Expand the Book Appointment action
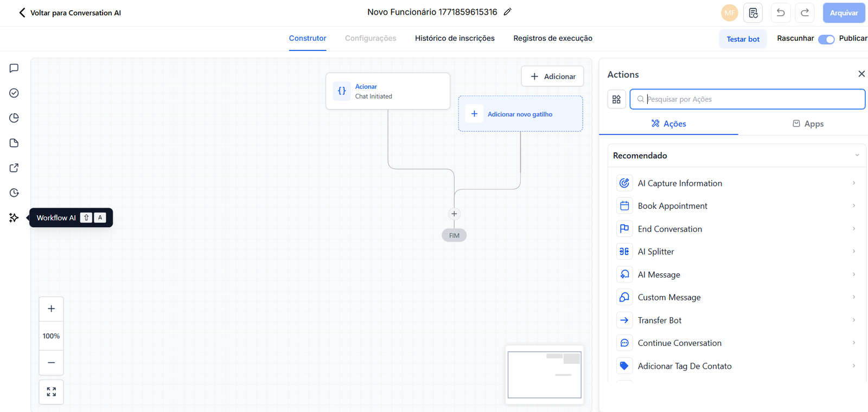 pyautogui.click(x=853, y=206)
